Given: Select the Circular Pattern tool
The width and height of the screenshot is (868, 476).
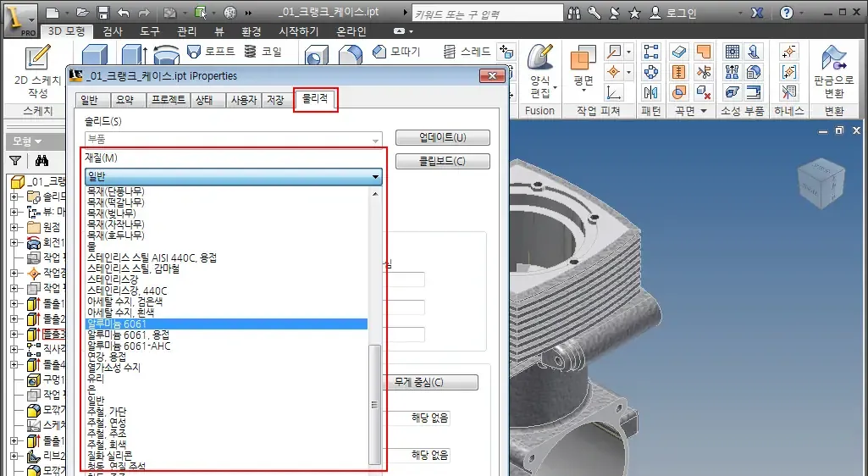Looking at the screenshot, I should click(x=651, y=72).
